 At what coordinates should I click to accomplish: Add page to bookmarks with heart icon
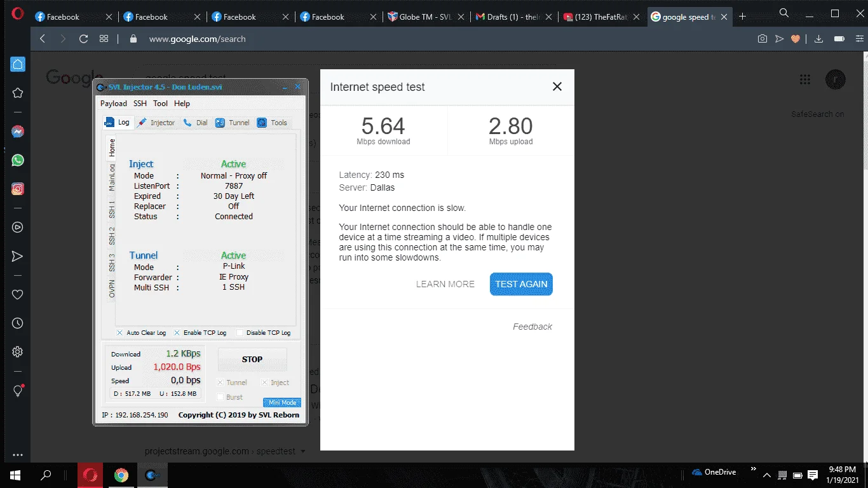[795, 39]
